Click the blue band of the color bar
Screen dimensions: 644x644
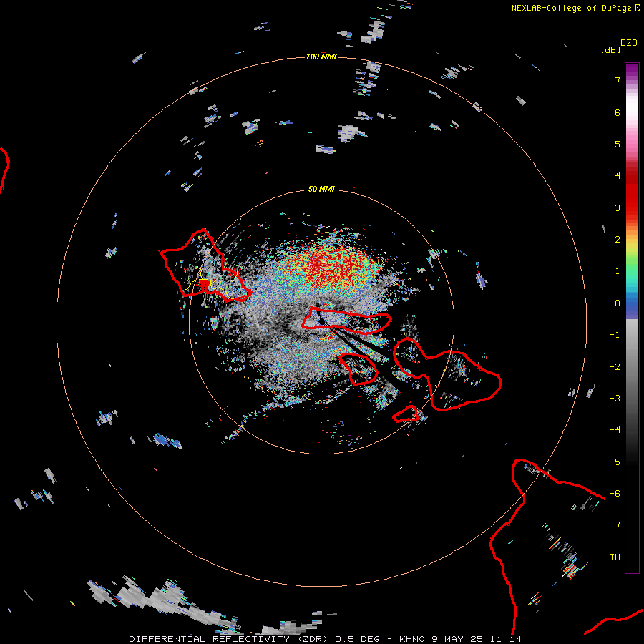click(632, 306)
